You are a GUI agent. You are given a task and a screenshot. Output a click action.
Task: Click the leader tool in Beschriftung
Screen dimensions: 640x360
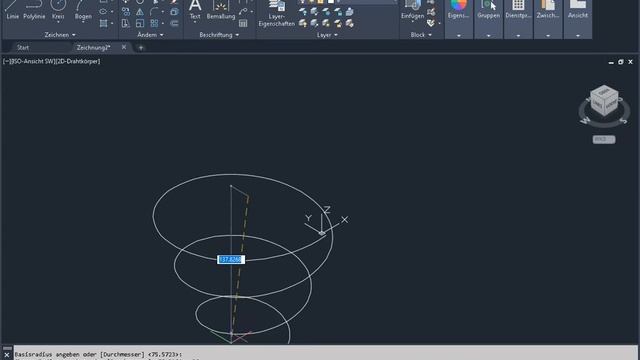[243, 11]
